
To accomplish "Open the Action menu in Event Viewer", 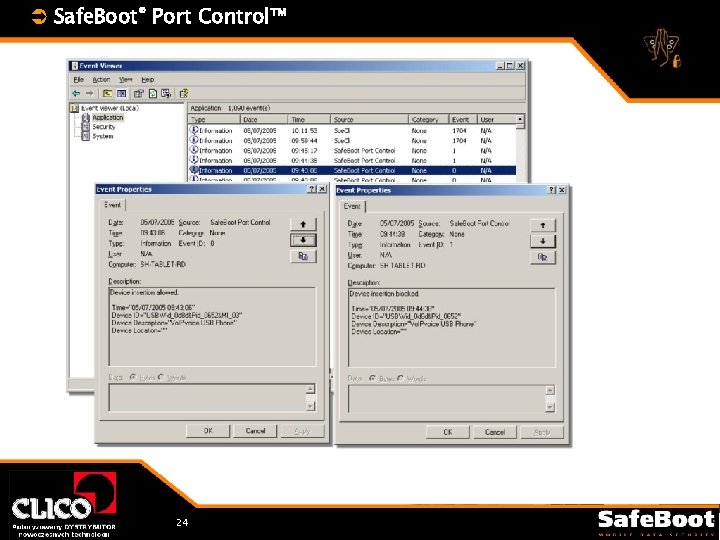I will pos(101,79).
